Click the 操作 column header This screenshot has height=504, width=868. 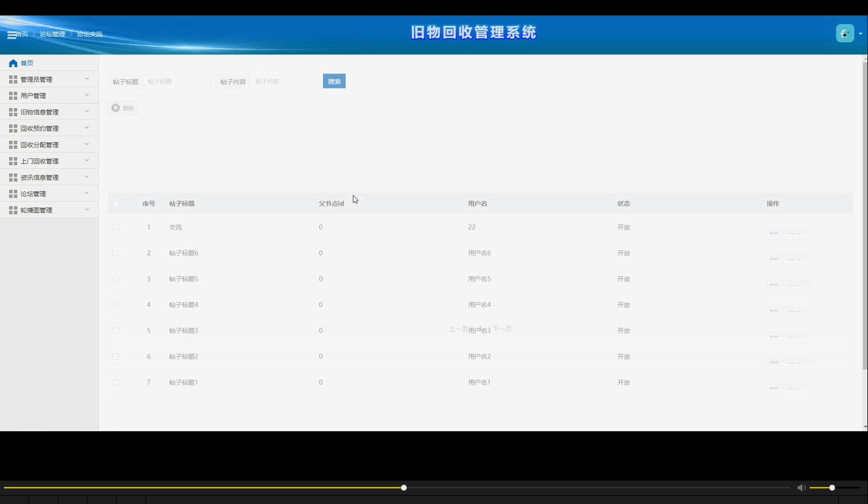click(773, 203)
